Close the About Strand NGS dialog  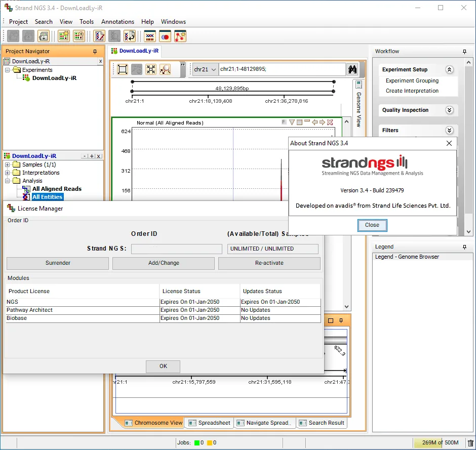click(x=372, y=225)
